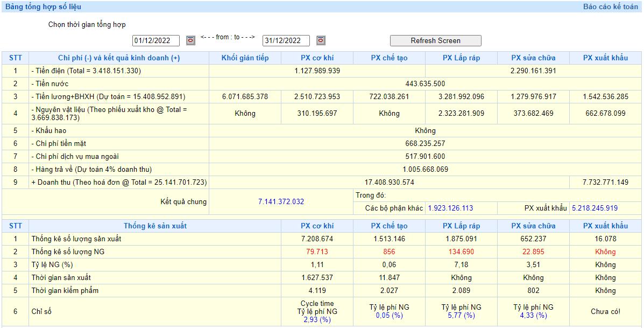This screenshot has width=644, height=328.
Task: Click the 0,05 (%) NG cost ratio
Action: pyautogui.click(x=389, y=316)
